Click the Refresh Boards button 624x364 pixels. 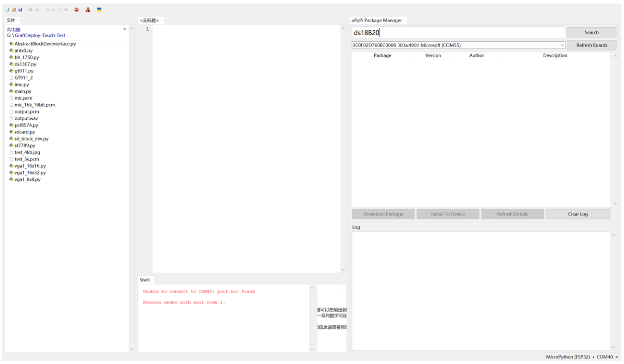[x=591, y=45]
